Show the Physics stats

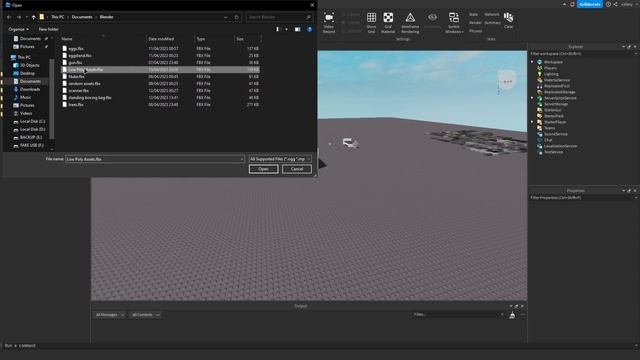(x=476, y=31)
